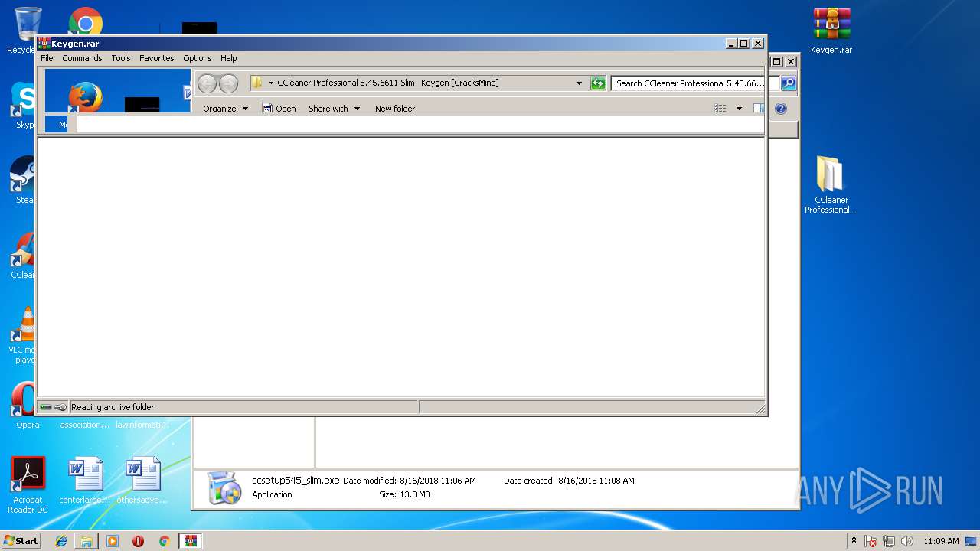Click the Date created value 8/16/2018 11:08 AM
Screen dimensions: 980x551
click(x=596, y=481)
